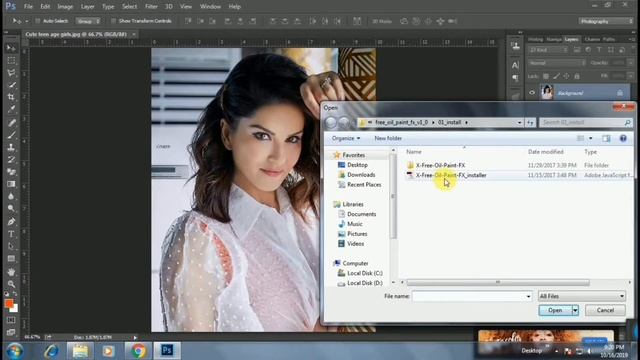This screenshot has height=360, width=640.
Task: Toggle Quick Mask mode
Action: tap(11, 320)
